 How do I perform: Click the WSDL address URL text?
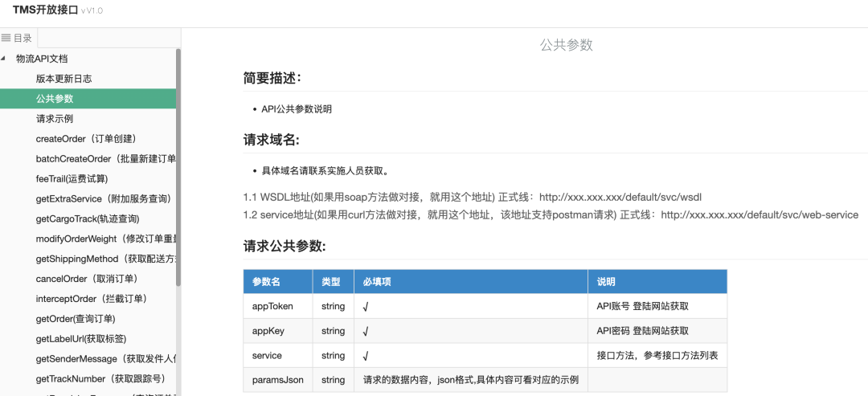point(621,197)
